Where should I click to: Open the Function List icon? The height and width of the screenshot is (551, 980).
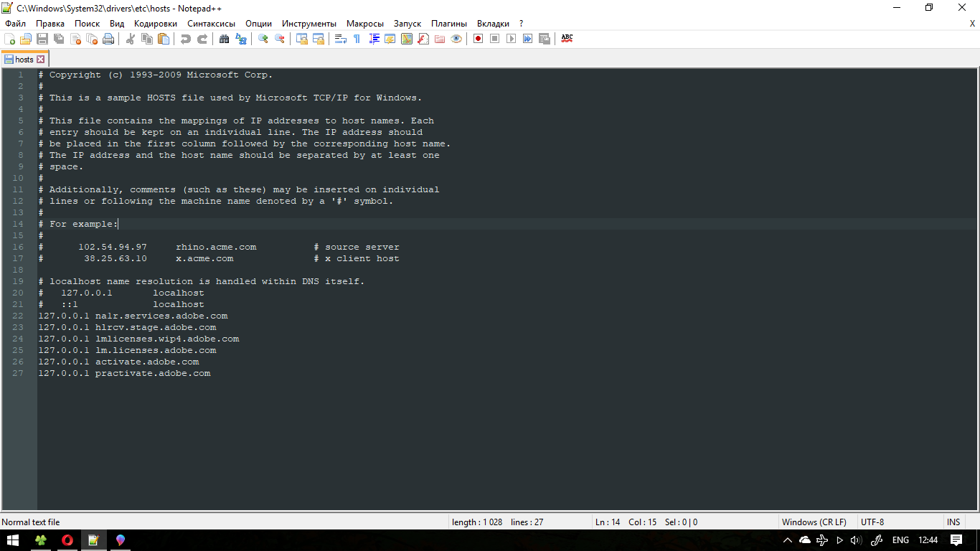423,39
